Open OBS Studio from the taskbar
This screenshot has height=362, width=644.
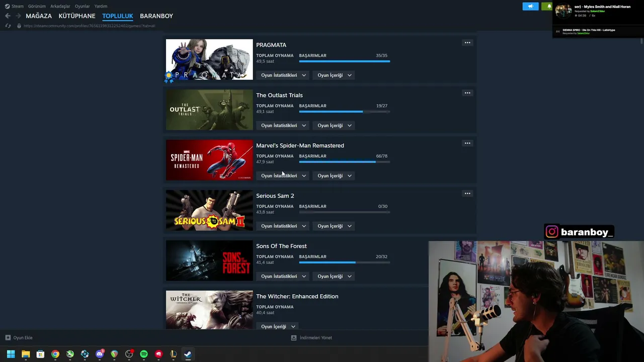click(129, 354)
